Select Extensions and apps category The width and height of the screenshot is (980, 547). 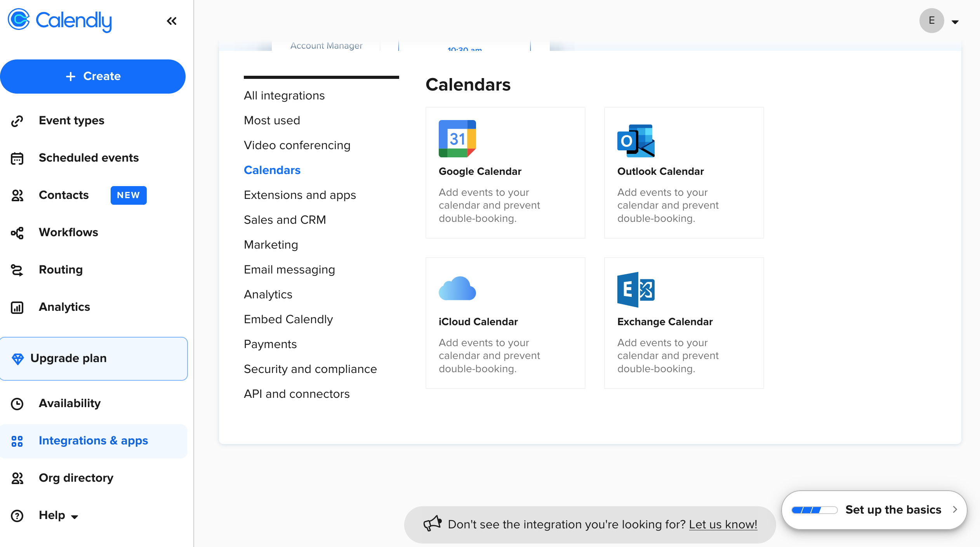point(300,195)
